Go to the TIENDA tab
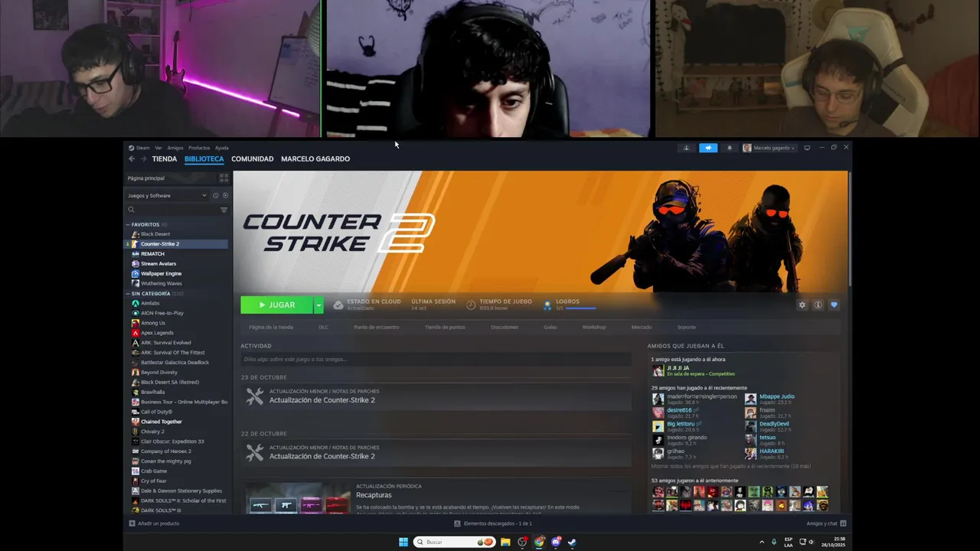980x551 pixels. (x=165, y=159)
